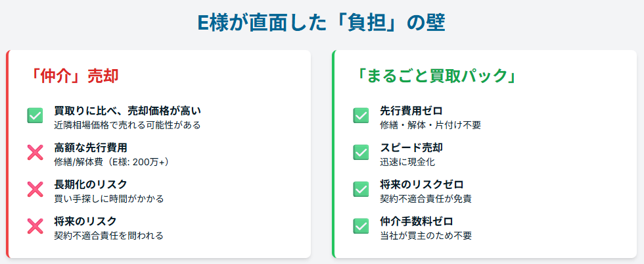This screenshot has height=264, width=644.
Task: Select the 「仲介」売却 card heading
Action: point(74,76)
